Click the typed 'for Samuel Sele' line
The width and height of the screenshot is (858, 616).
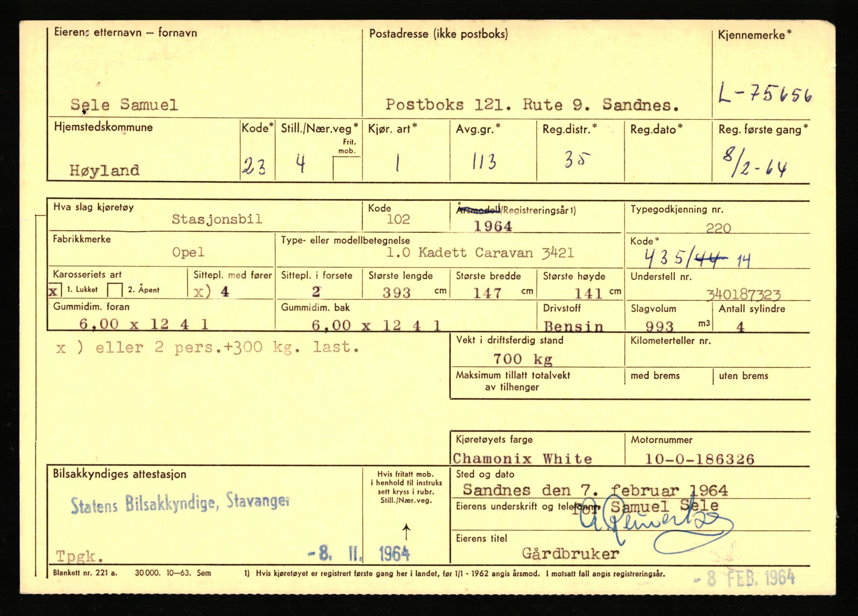(x=645, y=506)
